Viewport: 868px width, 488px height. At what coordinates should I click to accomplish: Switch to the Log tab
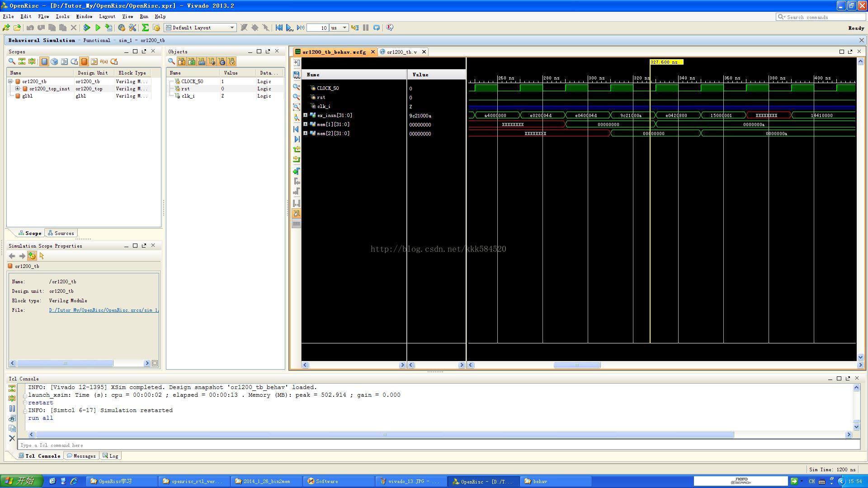(x=110, y=456)
